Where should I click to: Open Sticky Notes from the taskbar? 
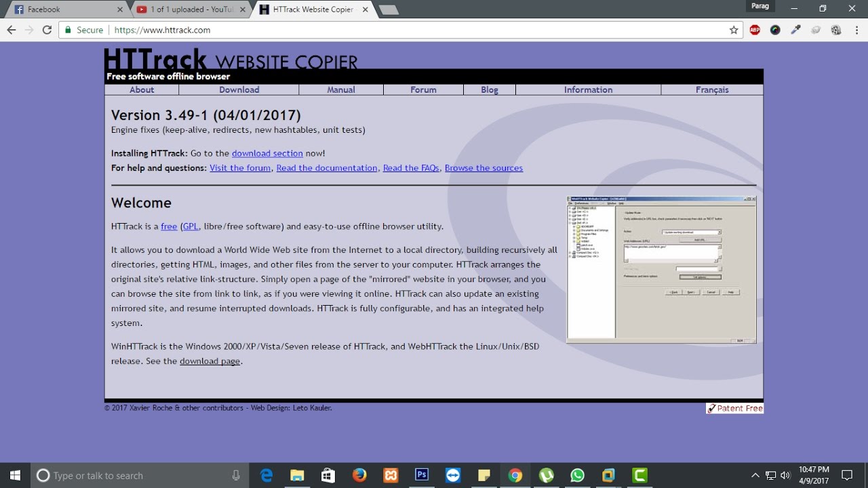pyautogui.click(x=484, y=475)
